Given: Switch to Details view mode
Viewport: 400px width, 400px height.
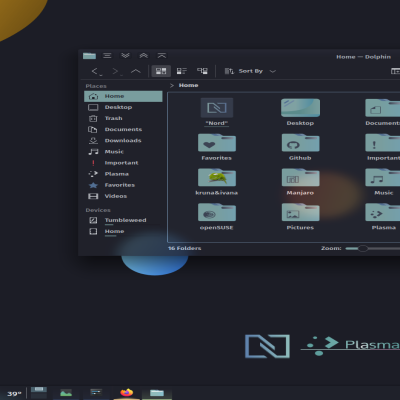Looking at the screenshot, I should tap(202, 71).
